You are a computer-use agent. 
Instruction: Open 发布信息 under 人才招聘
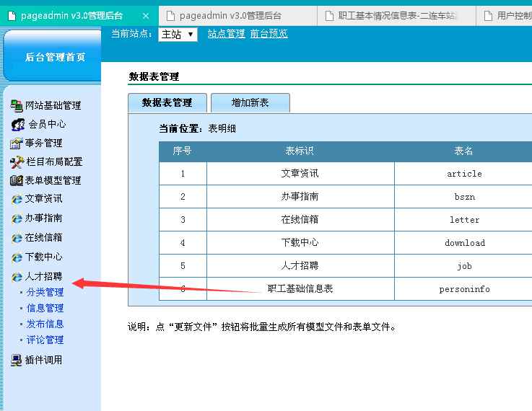coord(45,324)
